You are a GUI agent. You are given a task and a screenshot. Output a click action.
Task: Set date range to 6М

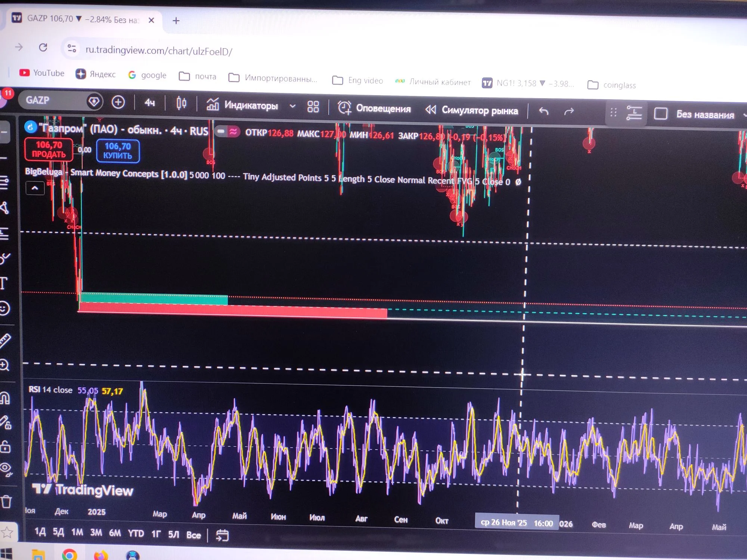pyautogui.click(x=115, y=533)
